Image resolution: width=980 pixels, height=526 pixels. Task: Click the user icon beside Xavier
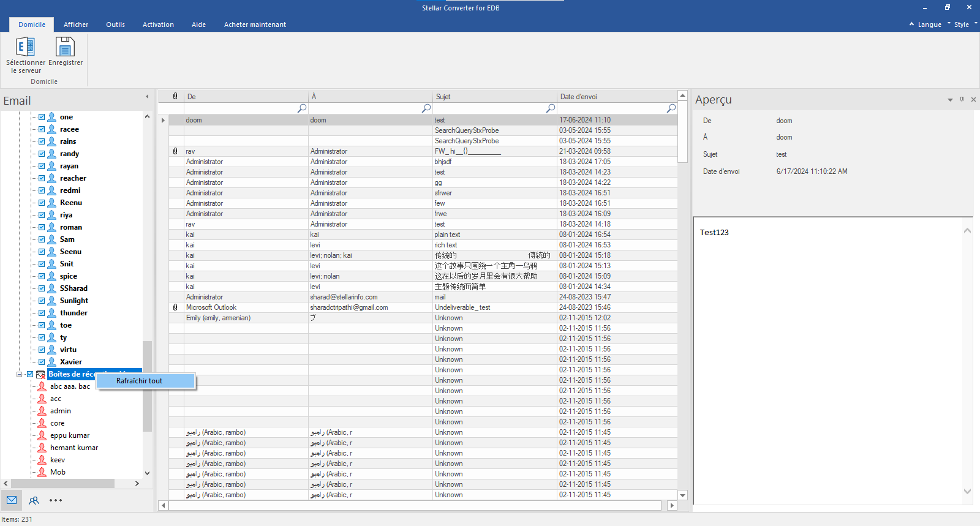[x=52, y=362]
